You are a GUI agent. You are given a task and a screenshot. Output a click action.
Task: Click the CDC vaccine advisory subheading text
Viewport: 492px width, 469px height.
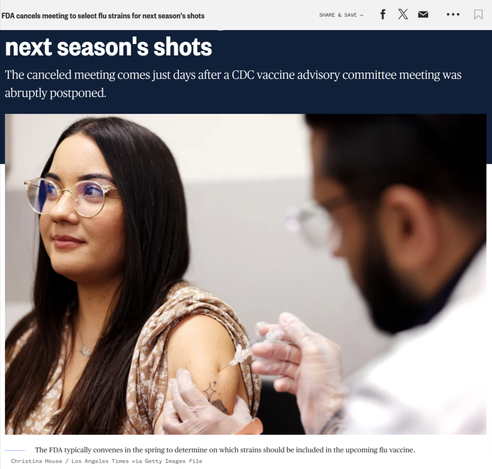pyautogui.click(x=233, y=84)
